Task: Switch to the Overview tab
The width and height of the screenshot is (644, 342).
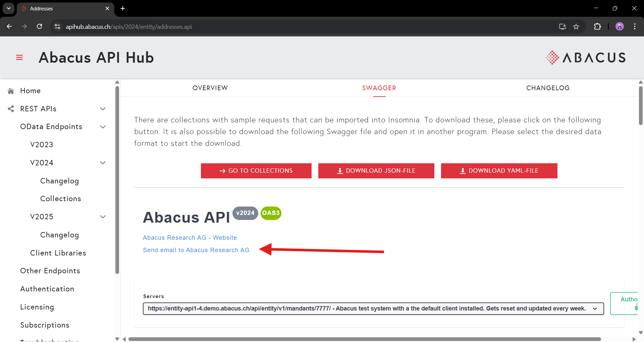Action: pyautogui.click(x=210, y=88)
